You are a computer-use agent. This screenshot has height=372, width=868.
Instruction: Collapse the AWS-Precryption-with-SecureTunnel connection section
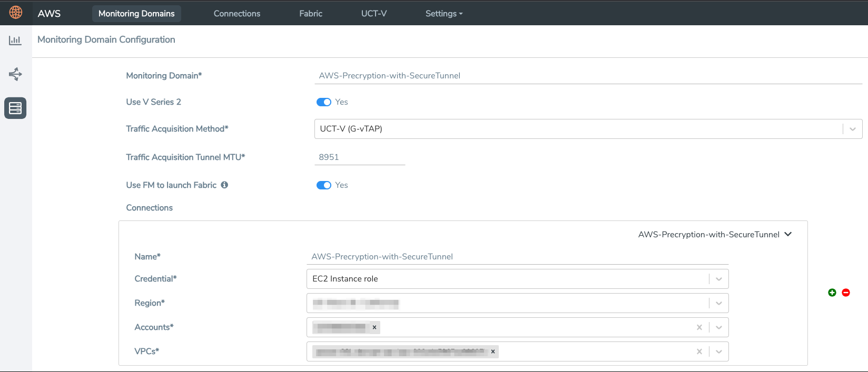click(788, 234)
